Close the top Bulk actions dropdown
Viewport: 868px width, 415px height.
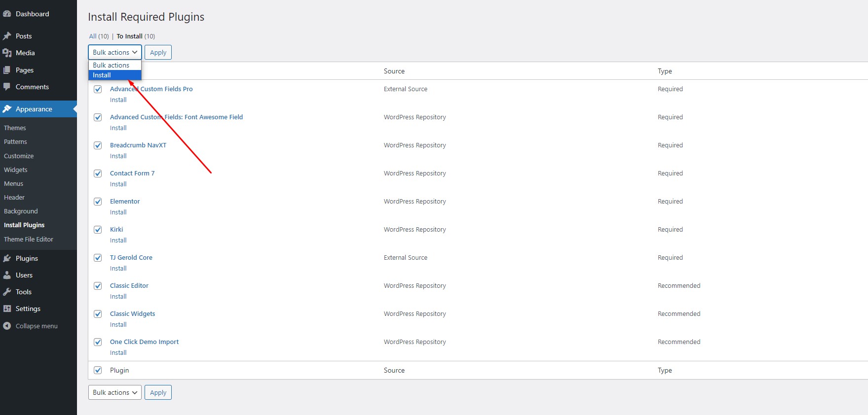(115, 52)
